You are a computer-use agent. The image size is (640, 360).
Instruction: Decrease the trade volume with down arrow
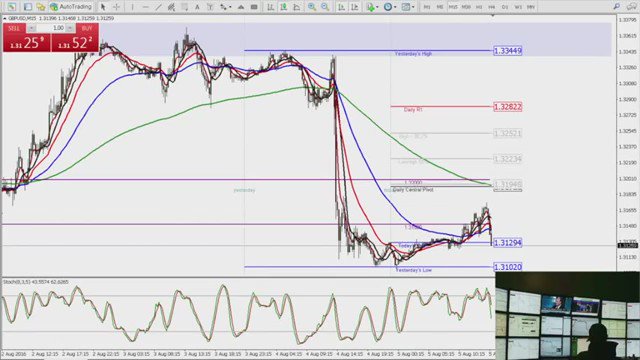coord(31,28)
